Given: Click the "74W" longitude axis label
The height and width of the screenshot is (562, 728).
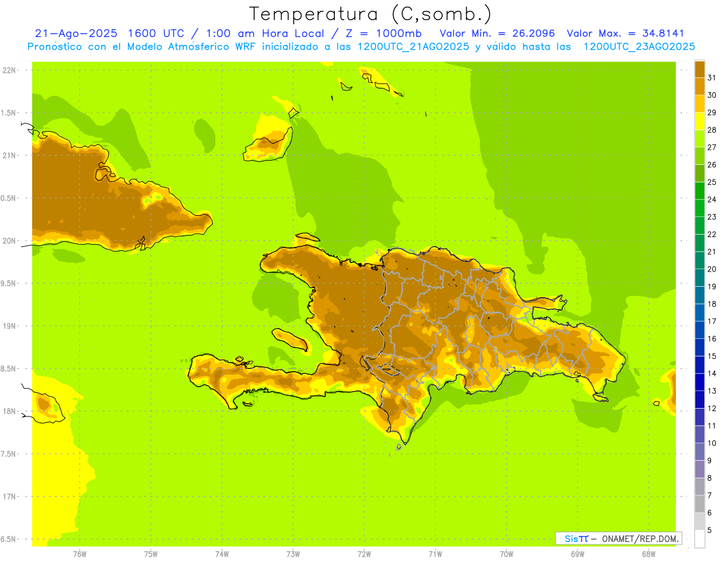Looking at the screenshot, I should tap(222, 554).
